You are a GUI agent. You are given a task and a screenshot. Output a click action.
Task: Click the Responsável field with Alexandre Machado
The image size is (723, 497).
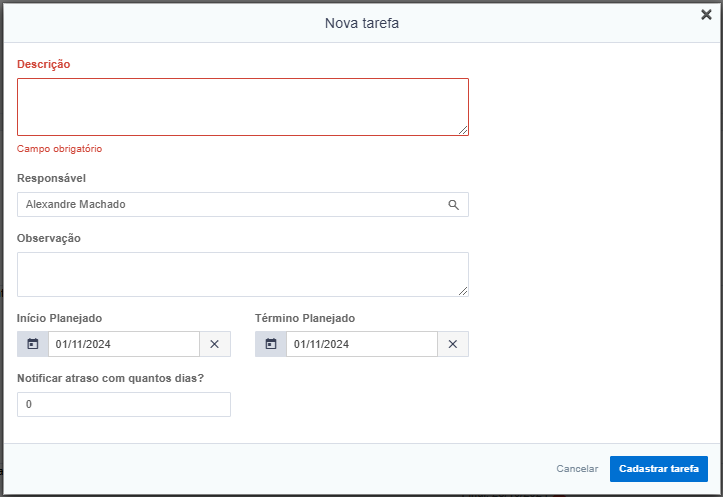click(x=230, y=205)
